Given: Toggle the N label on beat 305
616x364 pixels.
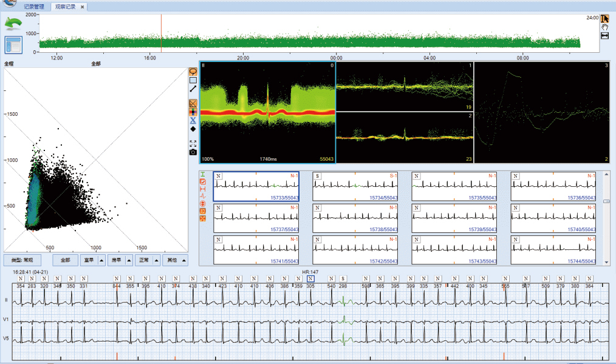Looking at the screenshot, I should tap(310, 278).
